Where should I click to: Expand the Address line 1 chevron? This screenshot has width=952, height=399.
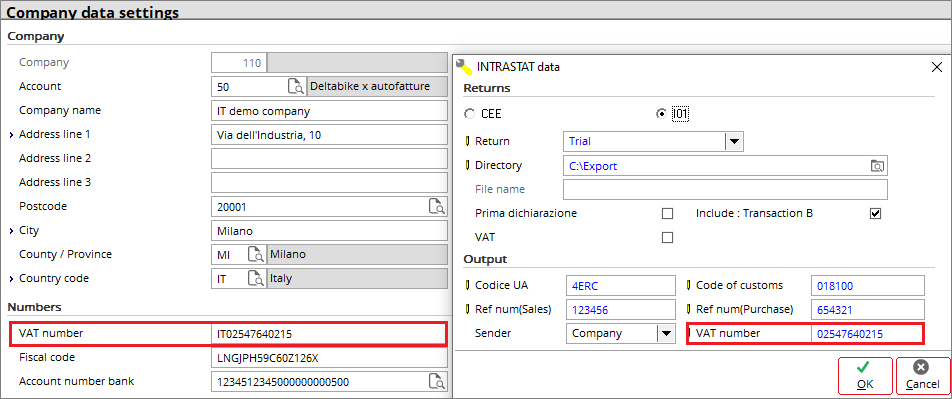click(x=12, y=135)
